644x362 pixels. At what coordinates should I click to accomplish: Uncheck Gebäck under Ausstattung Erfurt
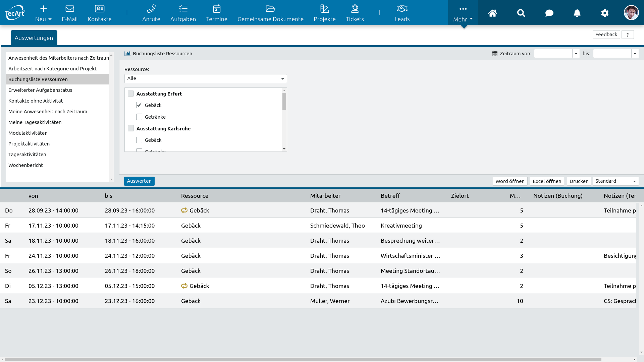[139, 105]
